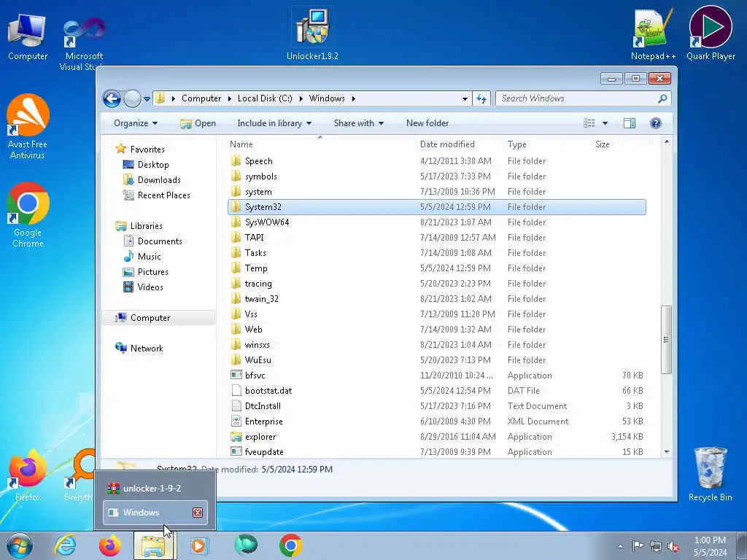Select Computer in navigation pane

click(150, 318)
